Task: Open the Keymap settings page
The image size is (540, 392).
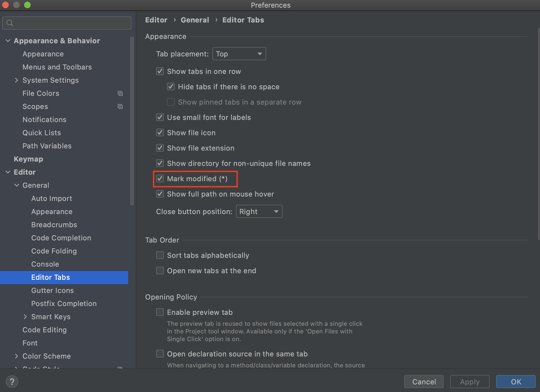Action: pyautogui.click(x=28, y=159)
